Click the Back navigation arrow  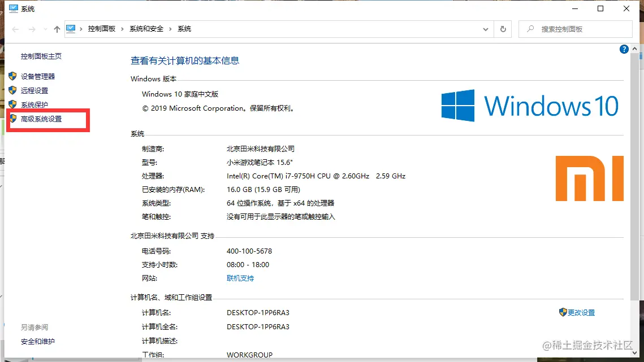[x=16, y=29]
